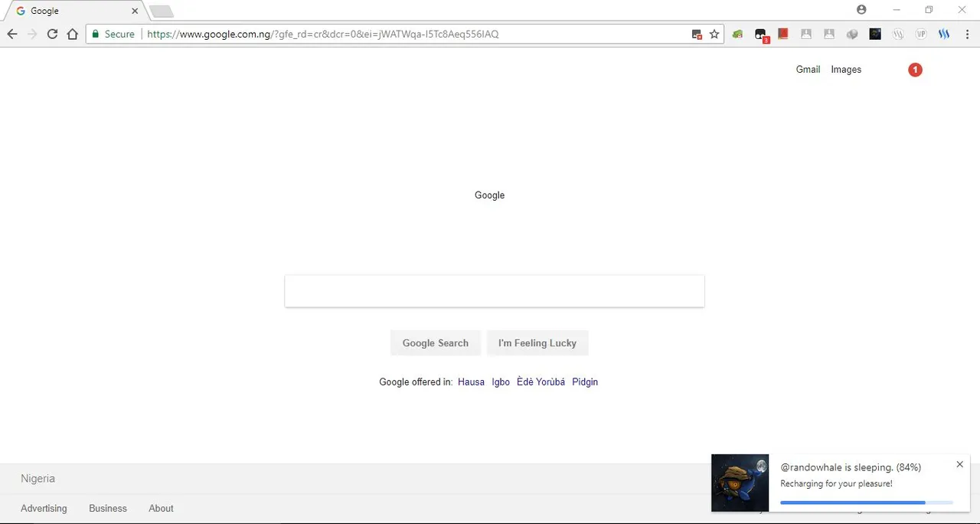Image resolution: width=980 pixels, height=524 pixels.
Task: Click the 'Recharging for your pleasure!' text
Action: pos(836,483)
